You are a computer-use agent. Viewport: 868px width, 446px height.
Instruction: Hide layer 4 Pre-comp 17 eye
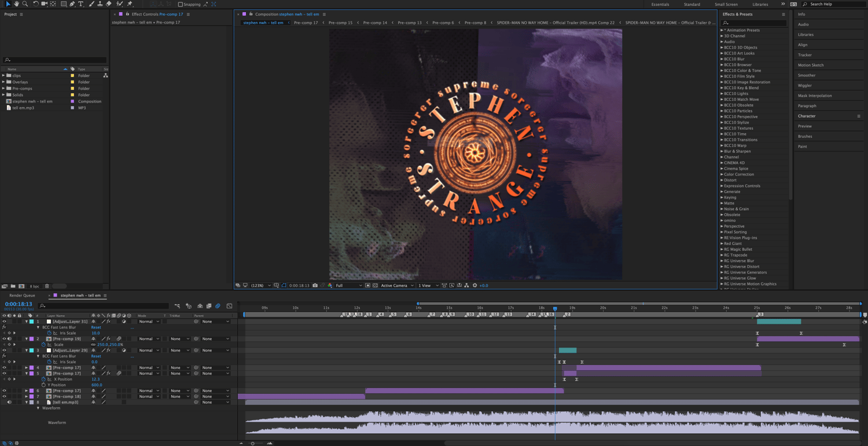tap(4, 368)
